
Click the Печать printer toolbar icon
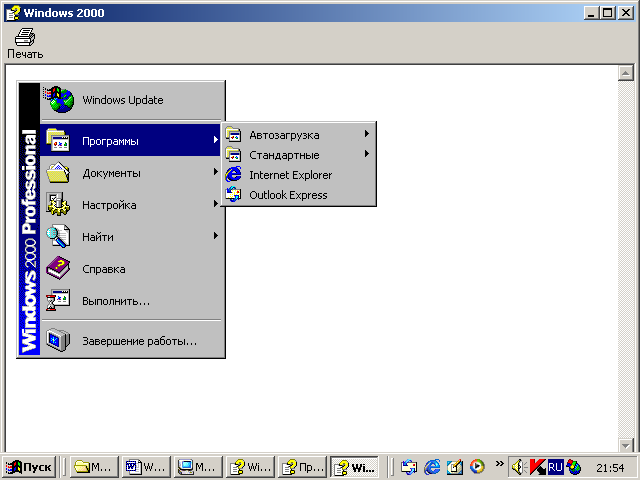tap(25, 37)
